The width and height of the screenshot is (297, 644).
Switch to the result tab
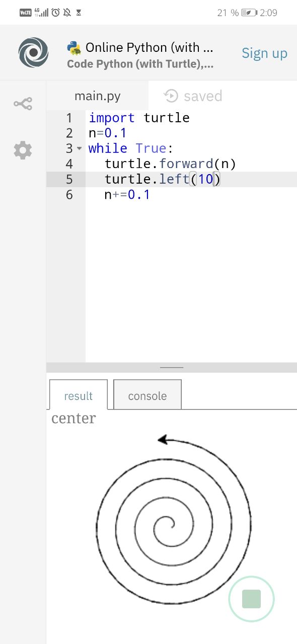[79, 395]
